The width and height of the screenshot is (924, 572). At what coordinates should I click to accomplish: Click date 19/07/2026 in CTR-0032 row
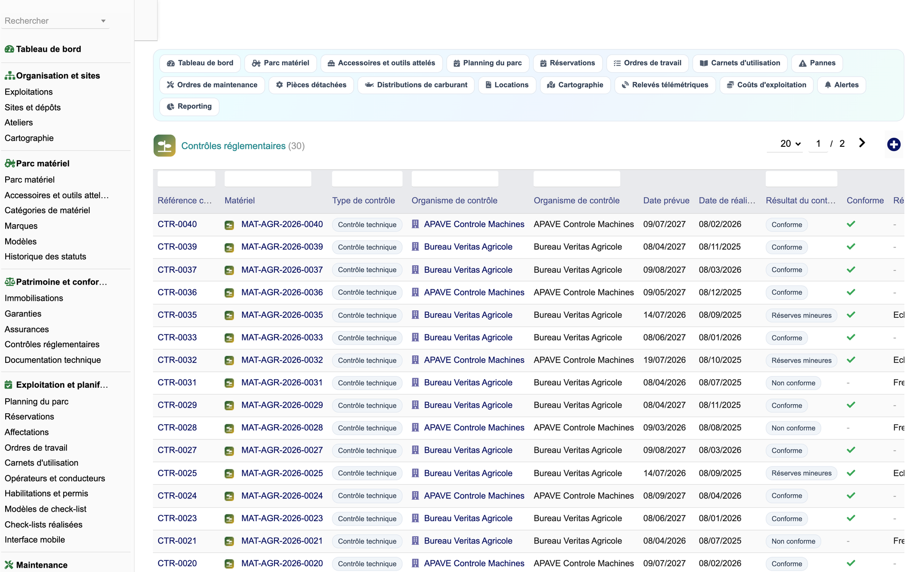[x=664, y=360]
